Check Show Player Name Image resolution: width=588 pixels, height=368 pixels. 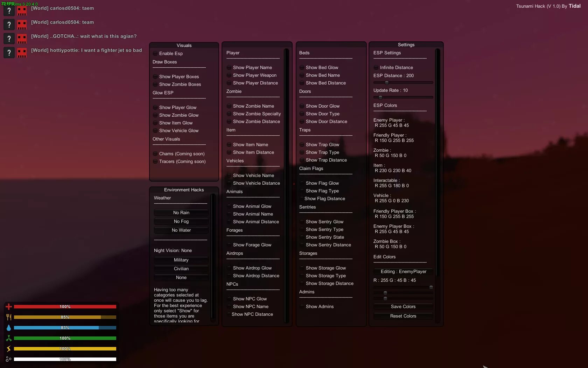(x=229, y=67)
